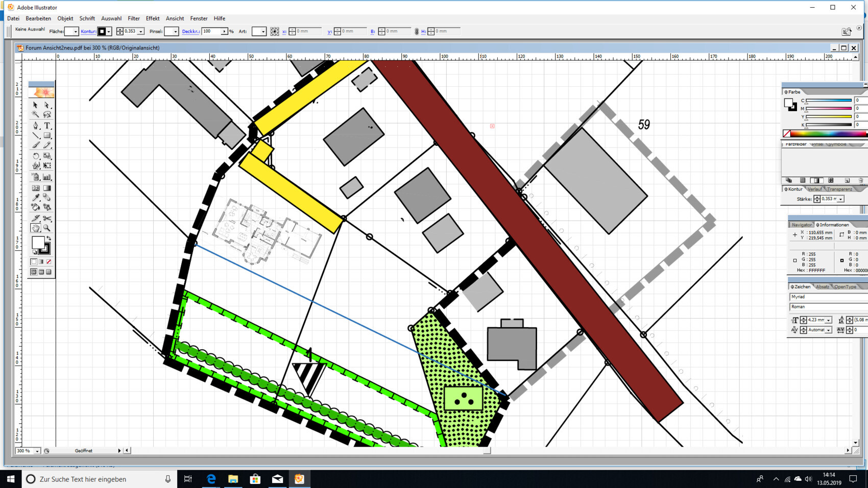Viewport: 868px width, 488px height.
Task: Select the Zoom tool
Action: [46, 228]
